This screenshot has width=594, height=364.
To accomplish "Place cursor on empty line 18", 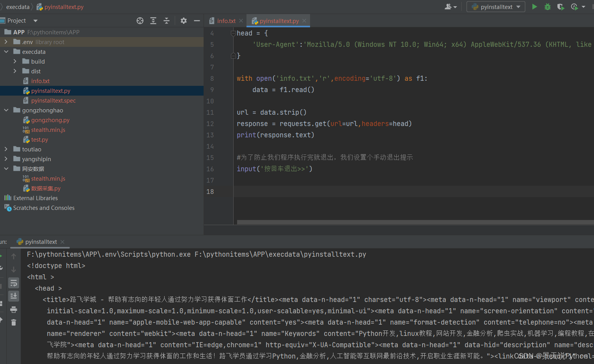I will pyautogui.click(x=413, y=192).
